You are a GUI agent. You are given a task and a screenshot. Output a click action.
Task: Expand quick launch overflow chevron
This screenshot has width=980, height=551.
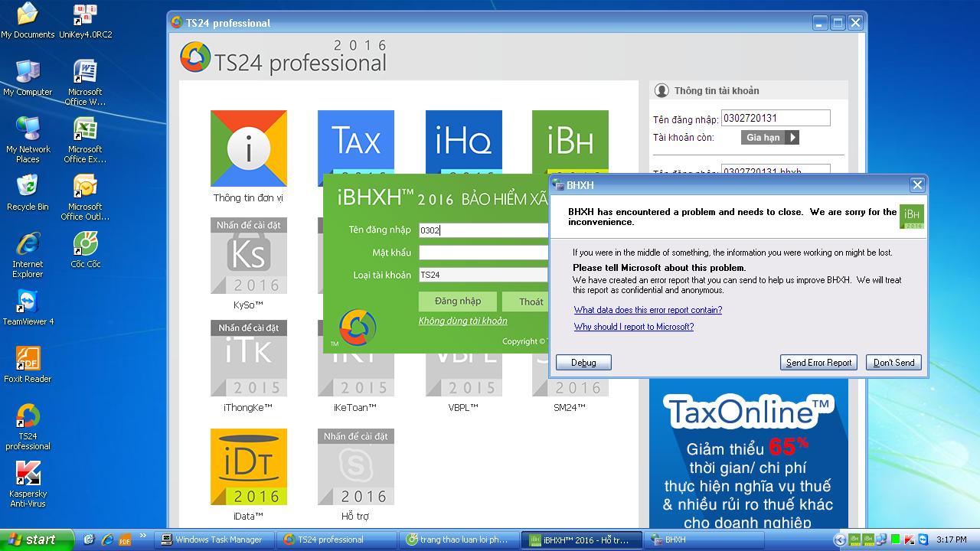pyautogui.click(x=142, y=536)
